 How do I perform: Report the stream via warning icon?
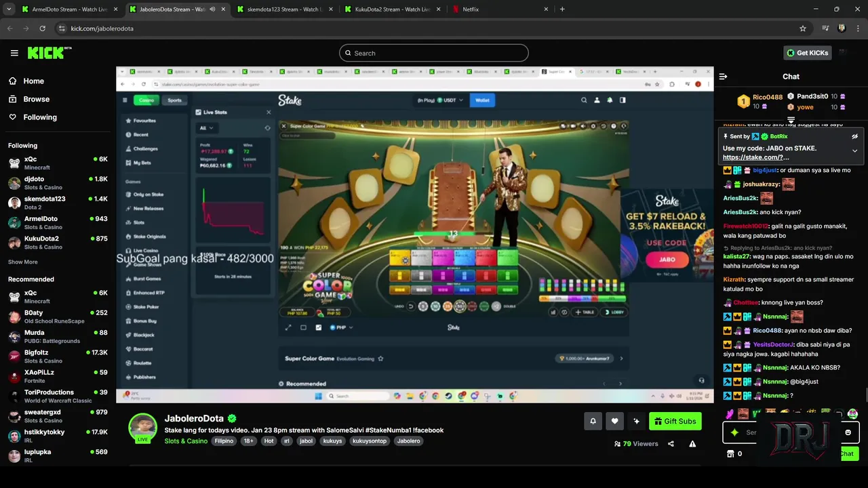(692, 444)
